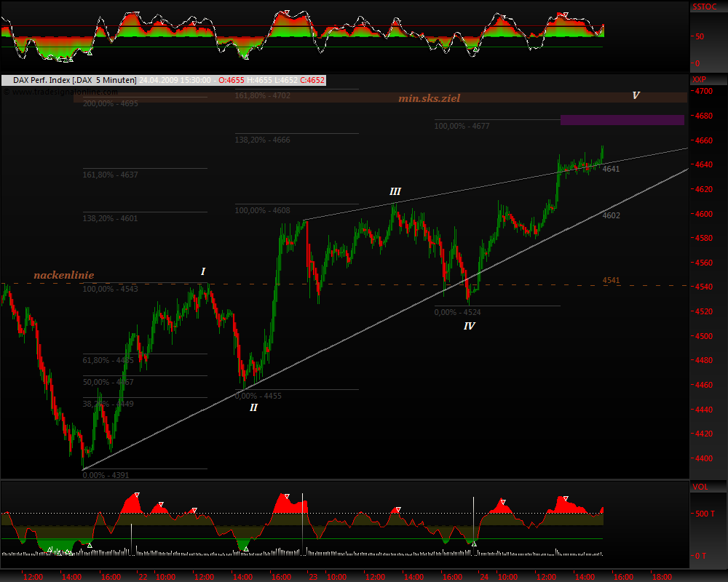Select the VOL volume panel label
Screen dimensions: 728x582
(x=699, y=487)
